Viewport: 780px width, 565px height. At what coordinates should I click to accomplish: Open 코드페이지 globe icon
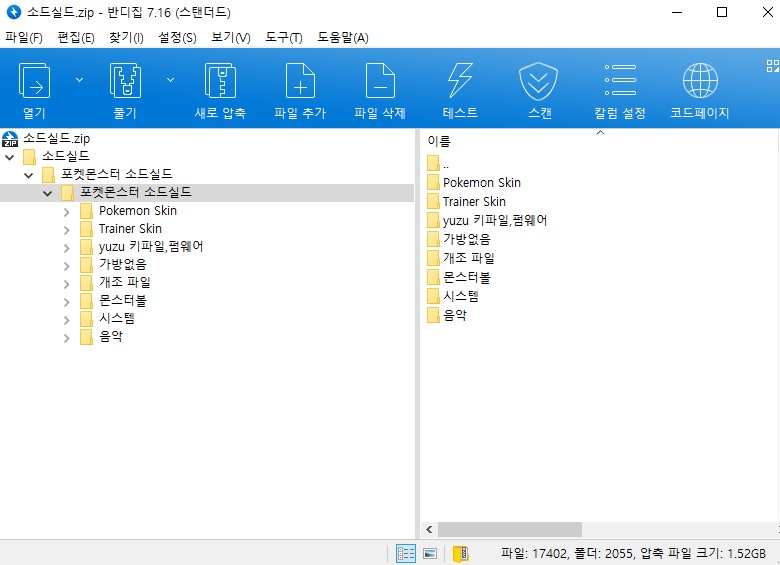[700, 81]
